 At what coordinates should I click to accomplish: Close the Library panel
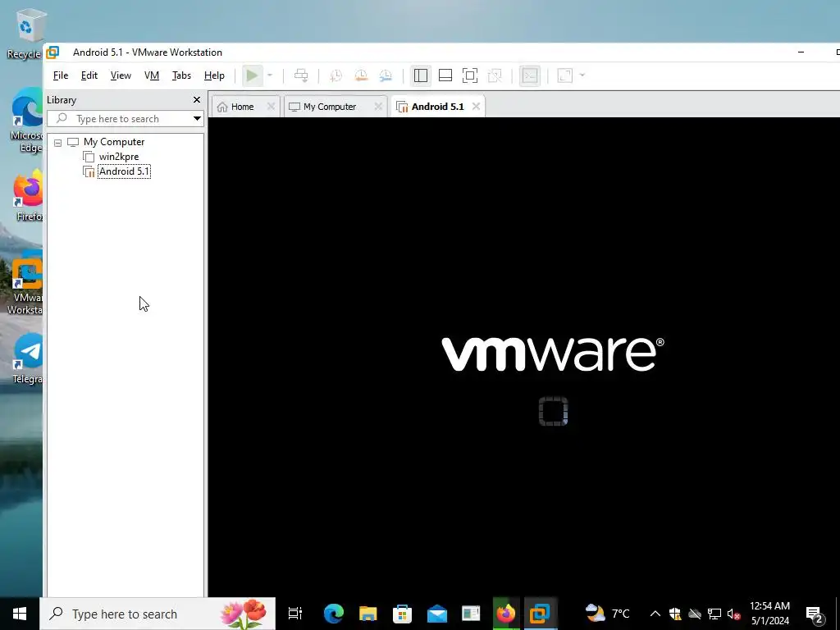197,99
